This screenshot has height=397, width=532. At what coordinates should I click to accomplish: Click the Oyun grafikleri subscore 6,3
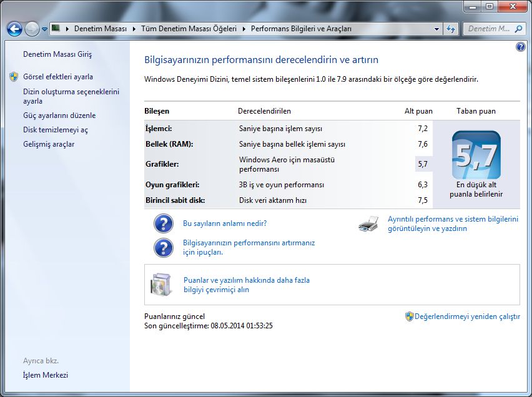point(423,185)
